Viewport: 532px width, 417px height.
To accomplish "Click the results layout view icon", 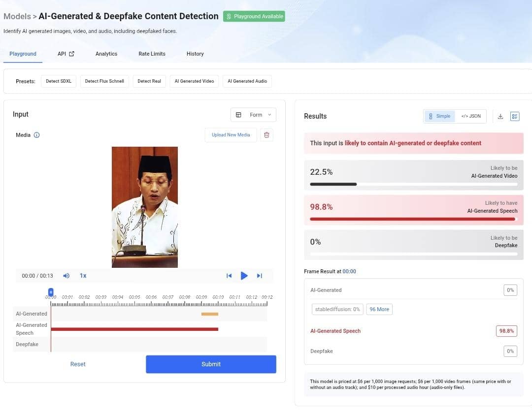I will tap(515, 116).
